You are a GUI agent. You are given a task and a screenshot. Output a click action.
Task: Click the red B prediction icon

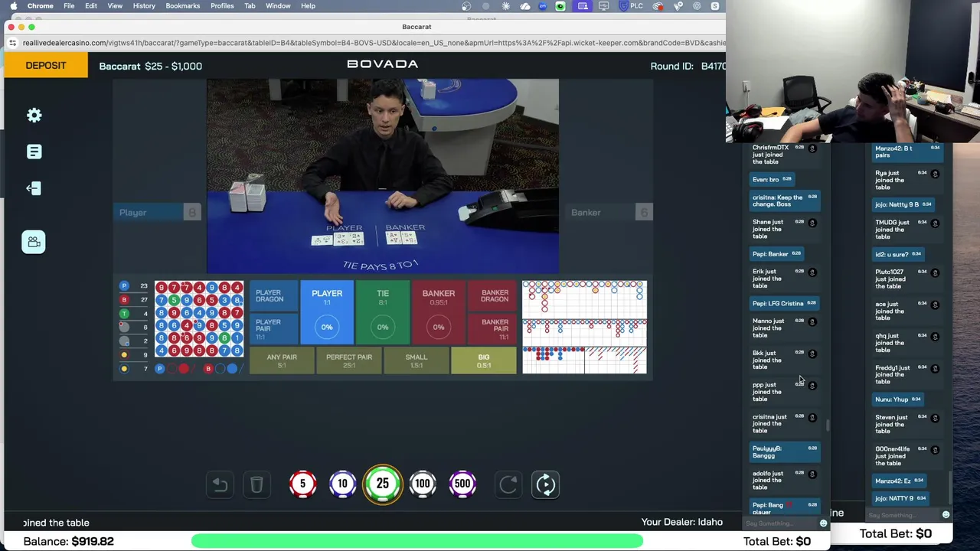(208, 369)
